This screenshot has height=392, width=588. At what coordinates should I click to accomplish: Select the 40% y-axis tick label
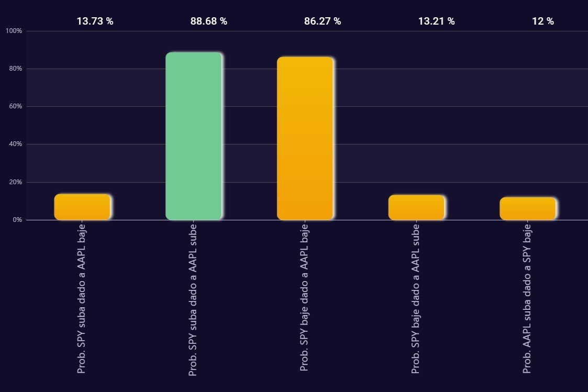[15, 144]
